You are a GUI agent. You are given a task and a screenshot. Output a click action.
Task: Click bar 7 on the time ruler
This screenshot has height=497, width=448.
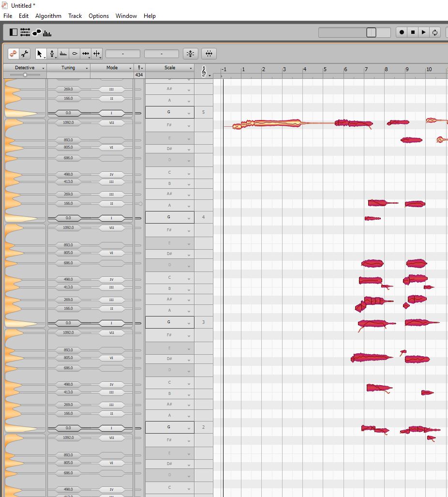[366, 69]
